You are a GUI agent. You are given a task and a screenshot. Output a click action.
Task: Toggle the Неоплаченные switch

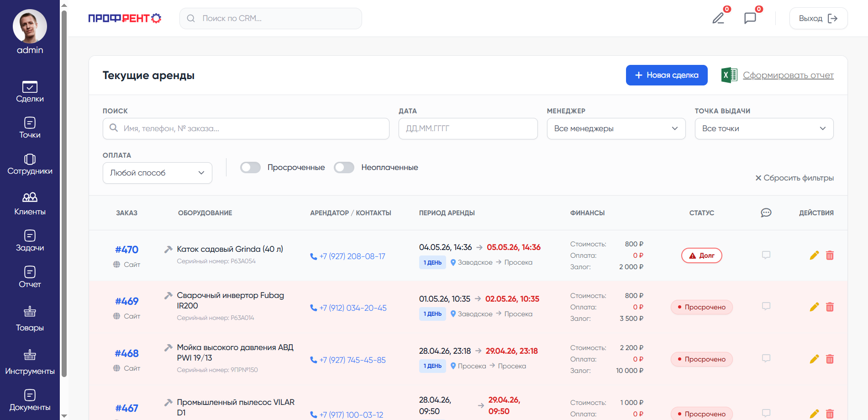point(344,167)
